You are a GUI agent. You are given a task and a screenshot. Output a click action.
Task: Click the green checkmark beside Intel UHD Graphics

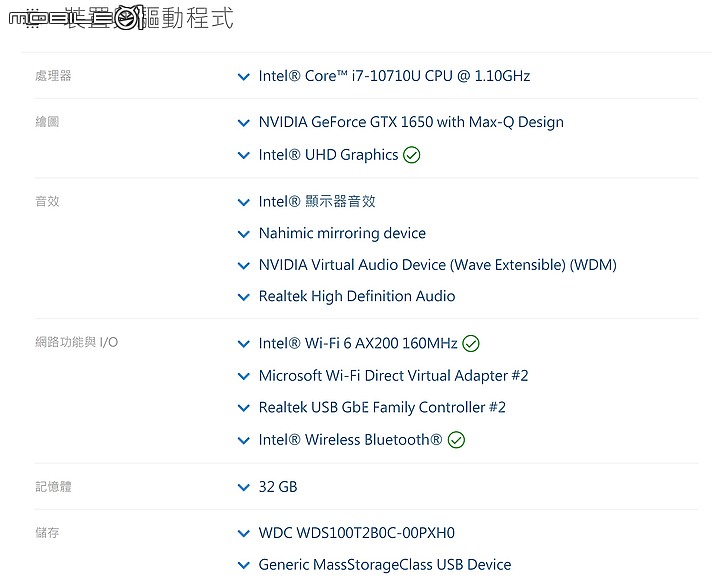tap(411, 155)
